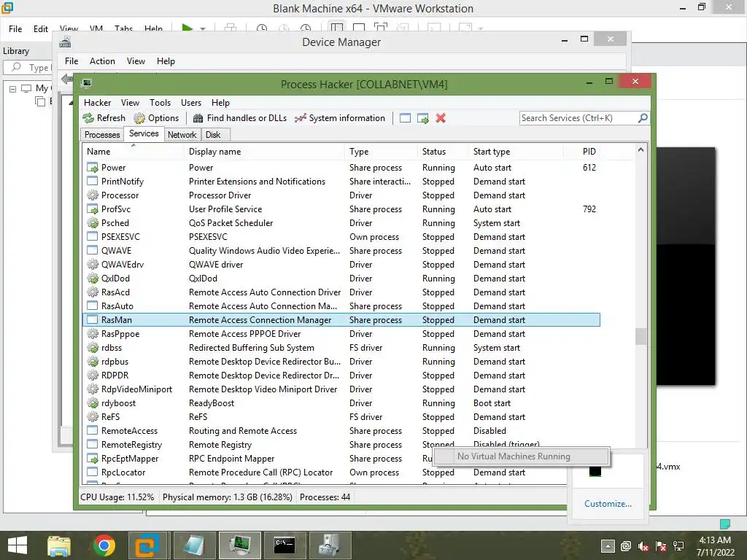Open VMware Workstation Edit menu
Screen dimensions: 747x560
[x=41, y=28]
